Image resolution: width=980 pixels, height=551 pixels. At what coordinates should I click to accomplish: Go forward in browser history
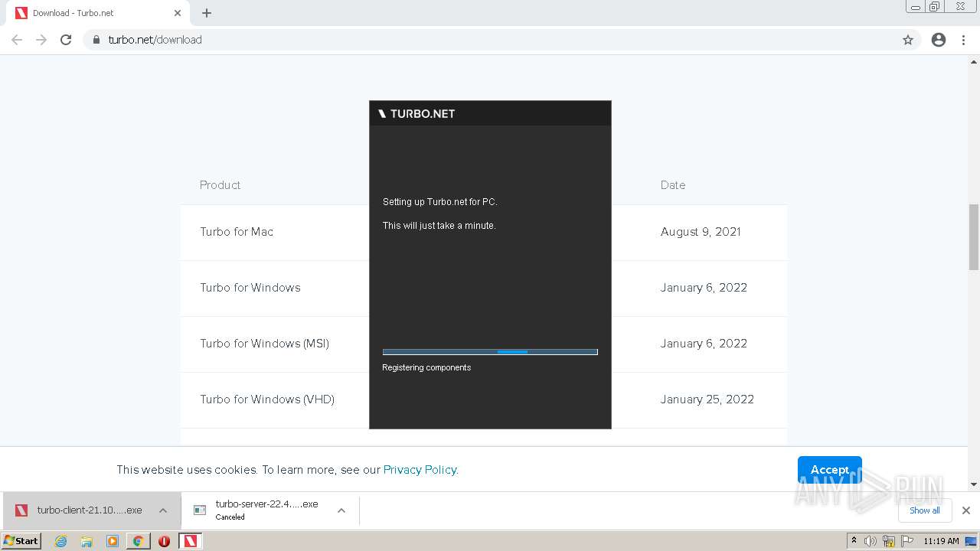click(x=41, y=40)
